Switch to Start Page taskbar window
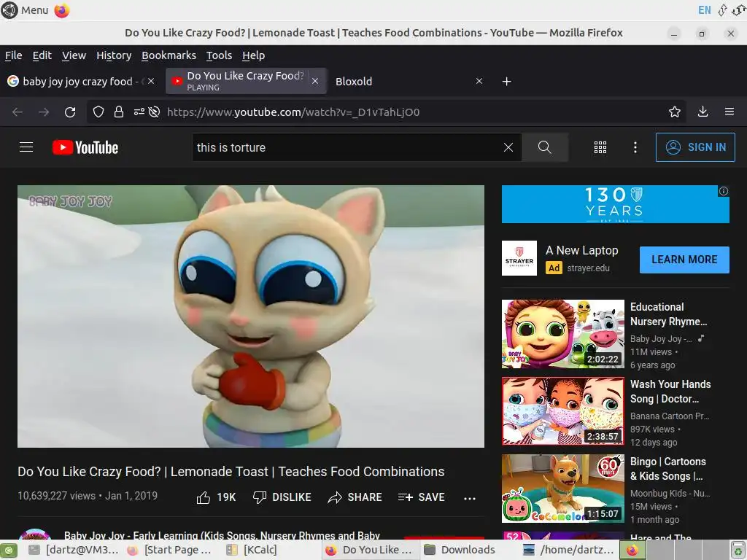The height and width of the screenshot is (560, 747). tap(171, 550)
